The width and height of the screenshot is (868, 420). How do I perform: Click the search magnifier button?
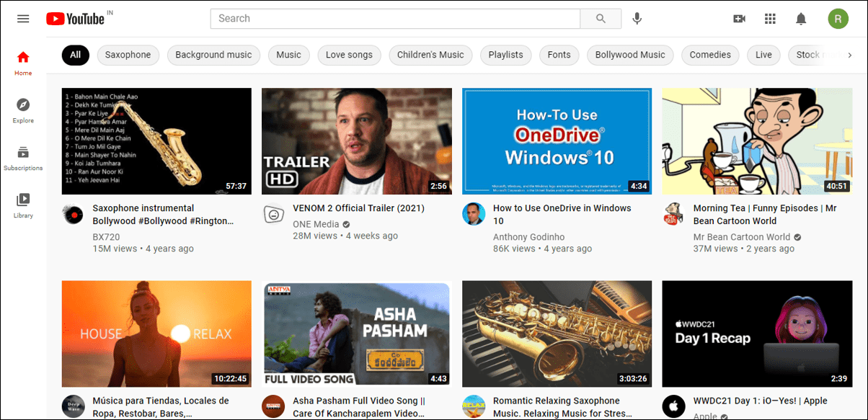pos(601,19)
